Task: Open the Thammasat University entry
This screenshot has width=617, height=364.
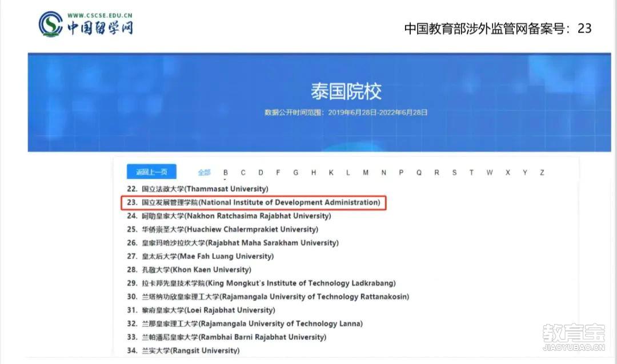Action: point(198,189)
